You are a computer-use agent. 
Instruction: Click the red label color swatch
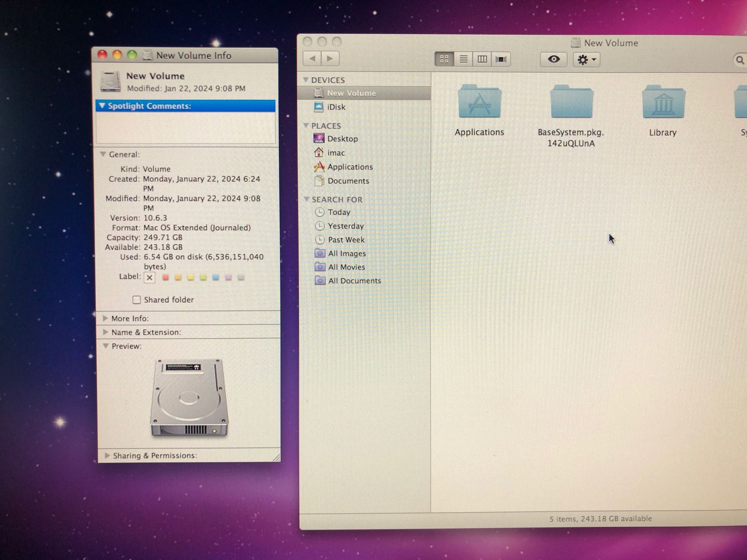(165, 277)
